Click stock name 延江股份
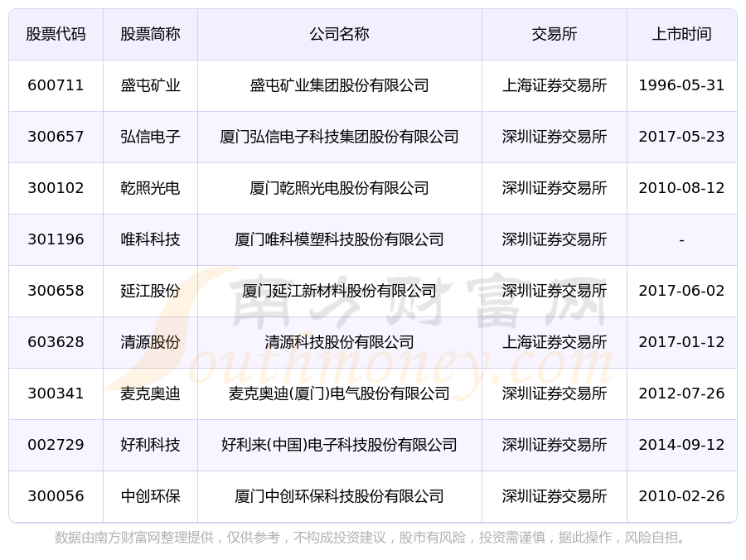Screen dimensions: 746x560 point(150,291)
